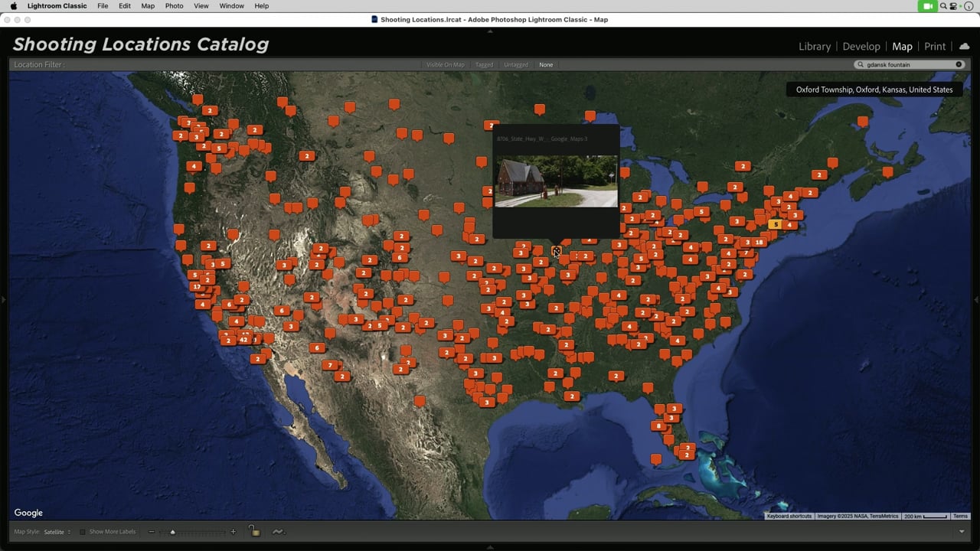Open the toolbar options arrow at bottom right

[962, 532]
